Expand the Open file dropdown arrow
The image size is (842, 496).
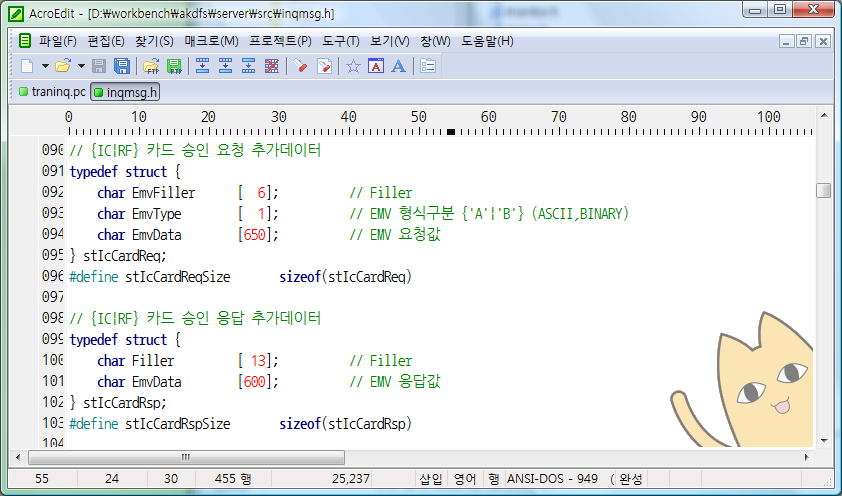click(80, 66)
